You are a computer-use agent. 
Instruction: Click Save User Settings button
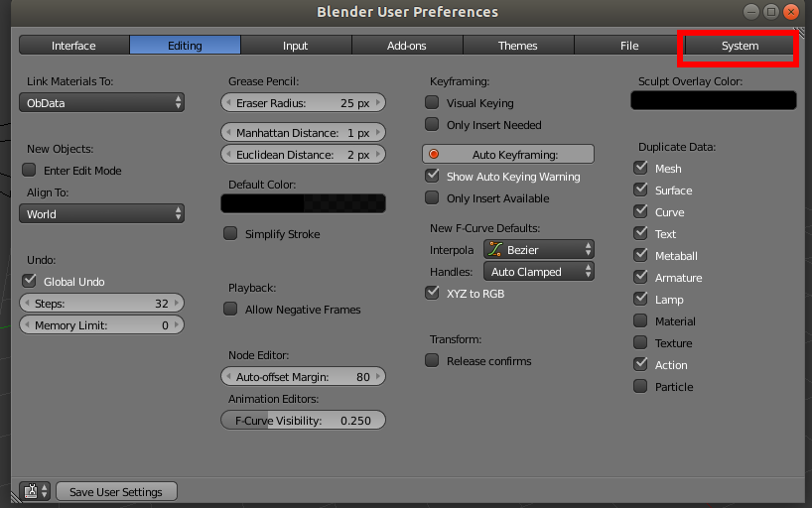[116, 491]
